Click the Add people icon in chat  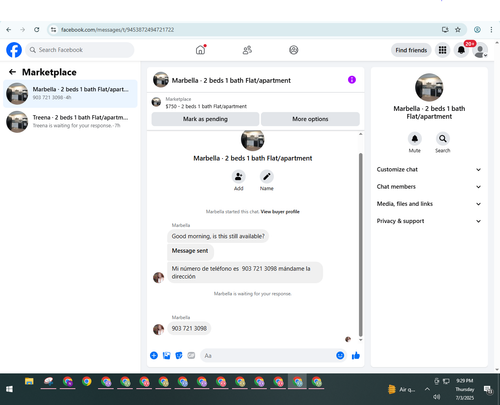238,177
